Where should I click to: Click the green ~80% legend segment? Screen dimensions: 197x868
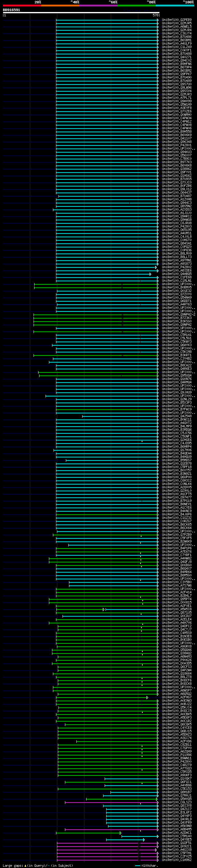tap(137, 6)
